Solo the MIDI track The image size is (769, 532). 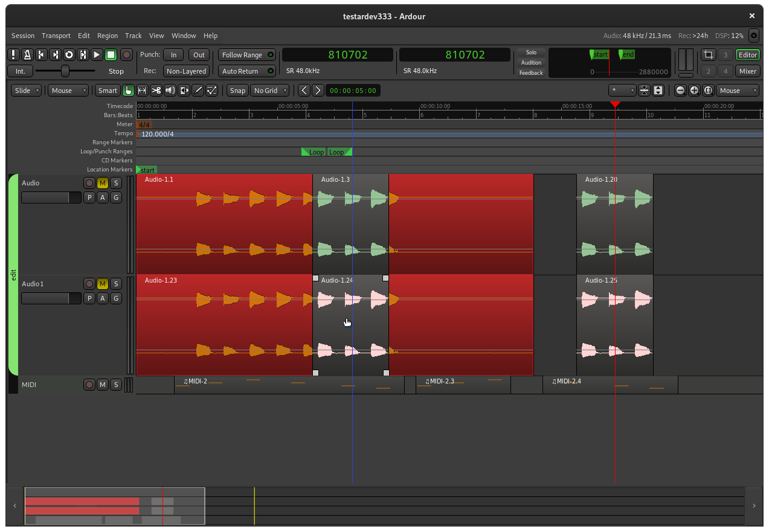pos(116,385)
